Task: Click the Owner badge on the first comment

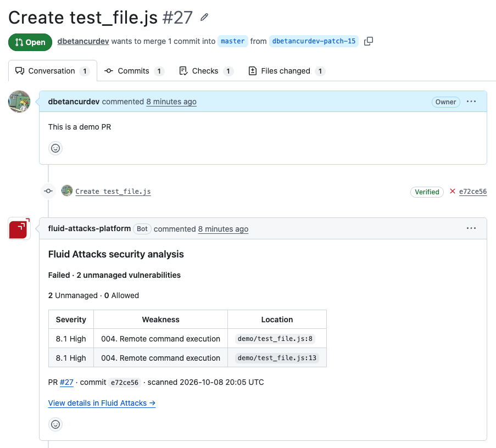Action: click(445, 102)
